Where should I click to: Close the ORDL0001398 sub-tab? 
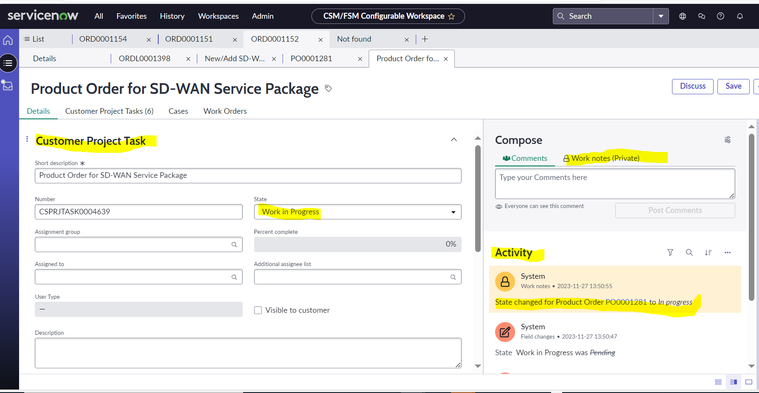[x=188, y=59]
